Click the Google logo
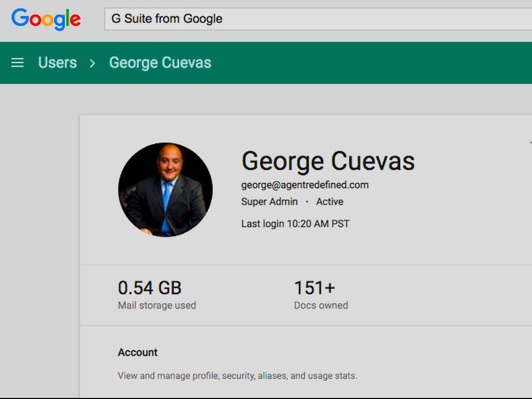Viewport: 532px width, 399px height. click(46, 19)
